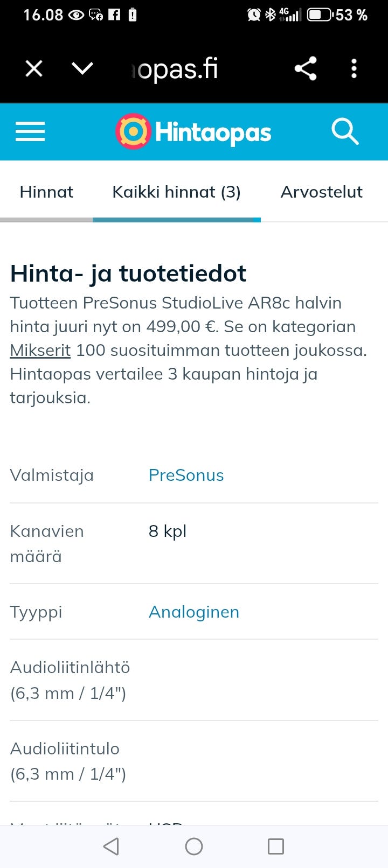Share the page via share icon
388x868 pixels.
pos(306,69)
